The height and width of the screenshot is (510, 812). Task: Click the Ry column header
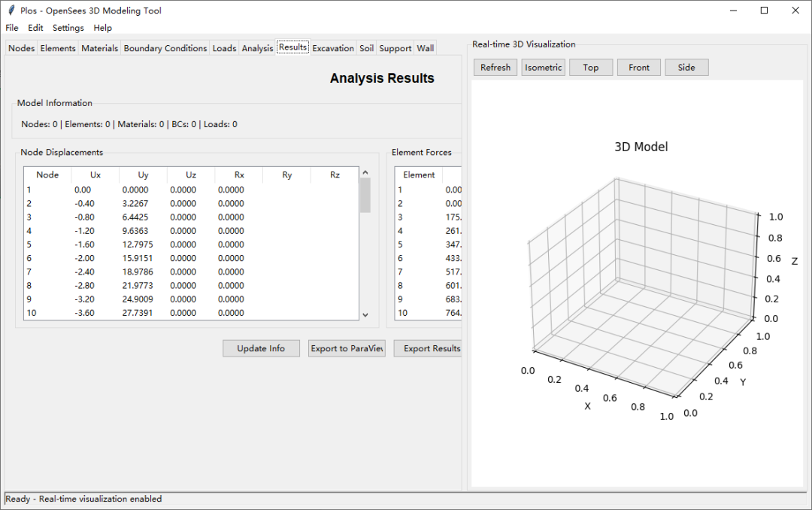click(x=287, y=175)
